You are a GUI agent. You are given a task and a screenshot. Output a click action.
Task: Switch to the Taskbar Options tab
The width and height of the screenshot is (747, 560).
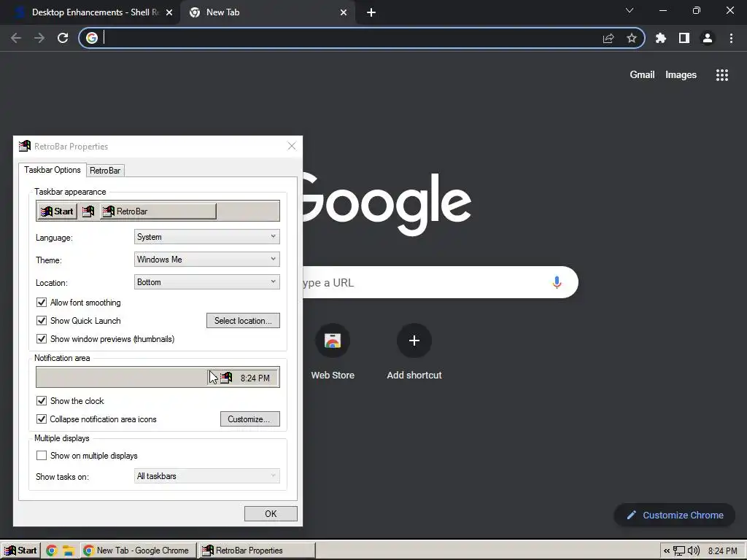[x=53, y=170]
